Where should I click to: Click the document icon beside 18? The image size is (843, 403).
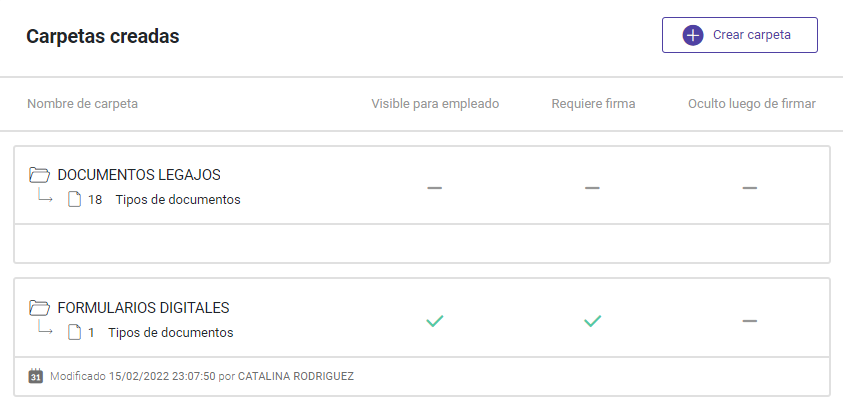pos(74,200)
